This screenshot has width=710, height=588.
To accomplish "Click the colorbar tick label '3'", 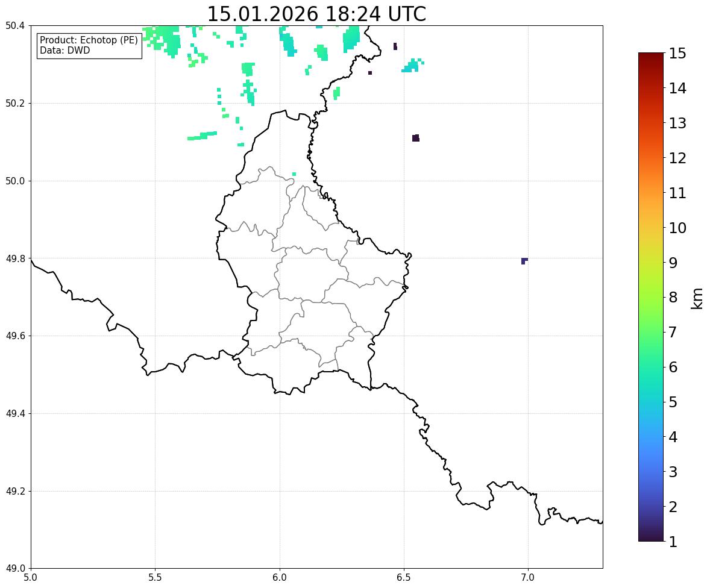I will pyautogui.click(x=673, y=472).
